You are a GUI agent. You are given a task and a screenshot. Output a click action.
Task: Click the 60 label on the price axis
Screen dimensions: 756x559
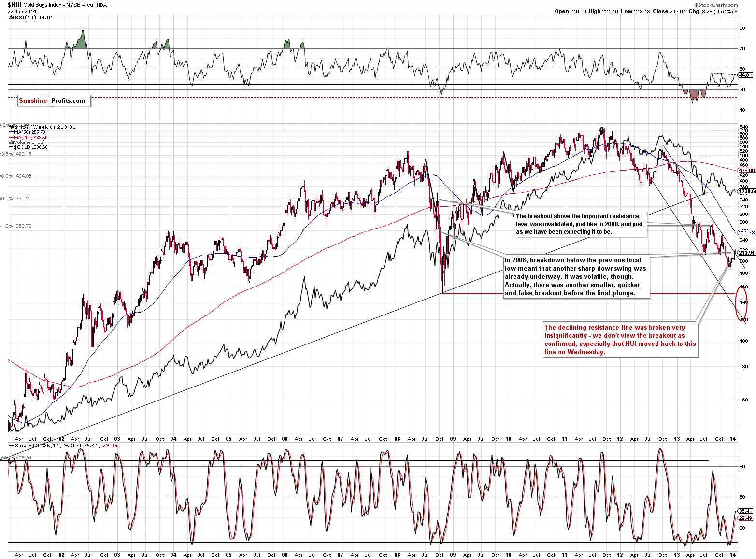744,400
